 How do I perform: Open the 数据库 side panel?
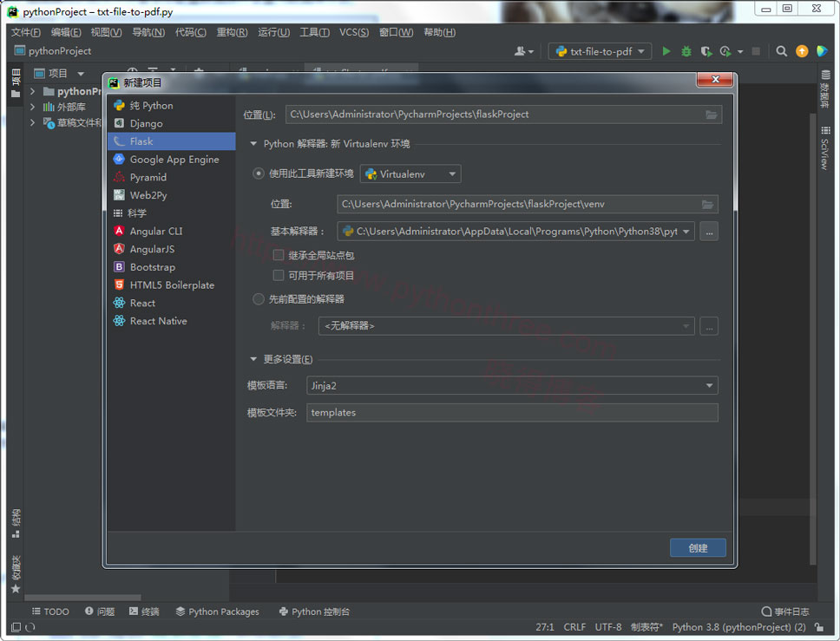pos(825,89)
